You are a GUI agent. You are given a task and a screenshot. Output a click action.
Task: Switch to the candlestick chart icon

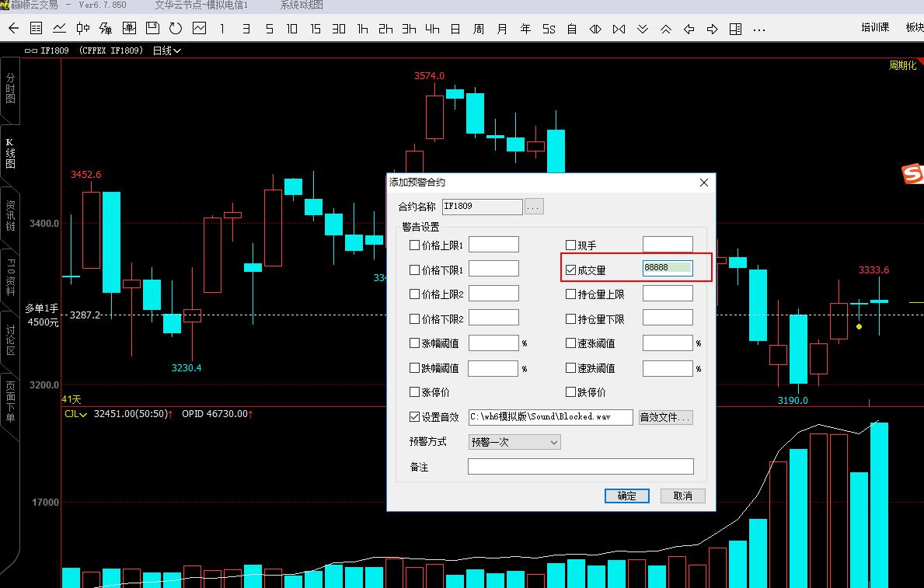83,29
